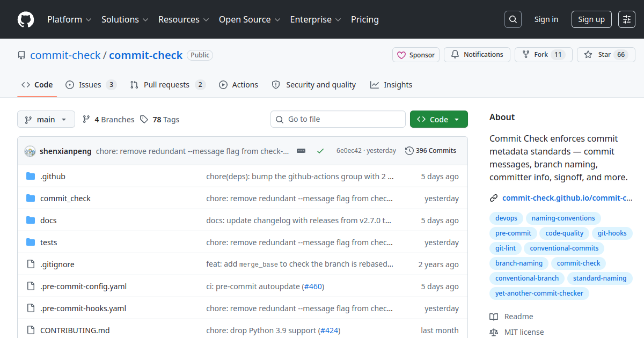The width and height of the screenshot is (644, 338).
Task: Open Notifications bell button
Action: tap(477, 55)
